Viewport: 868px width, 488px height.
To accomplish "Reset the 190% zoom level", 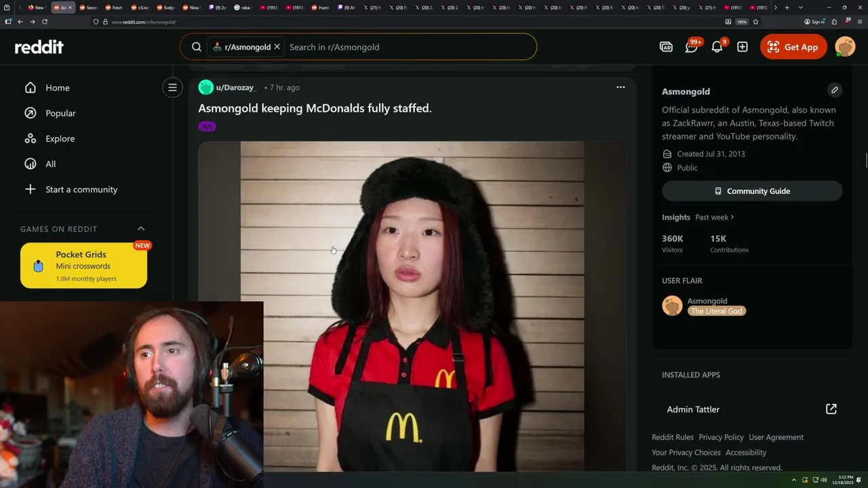I will coord(742,22).
